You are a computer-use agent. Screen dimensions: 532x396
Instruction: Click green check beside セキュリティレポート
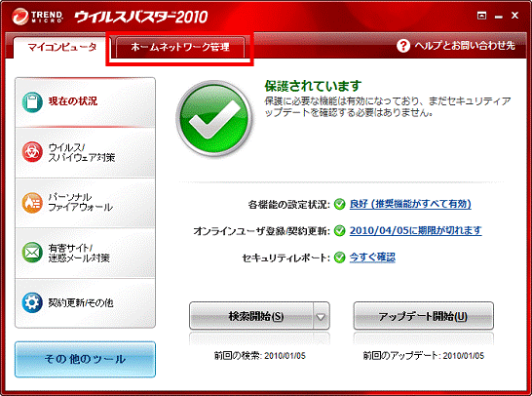tap(339, 257)
